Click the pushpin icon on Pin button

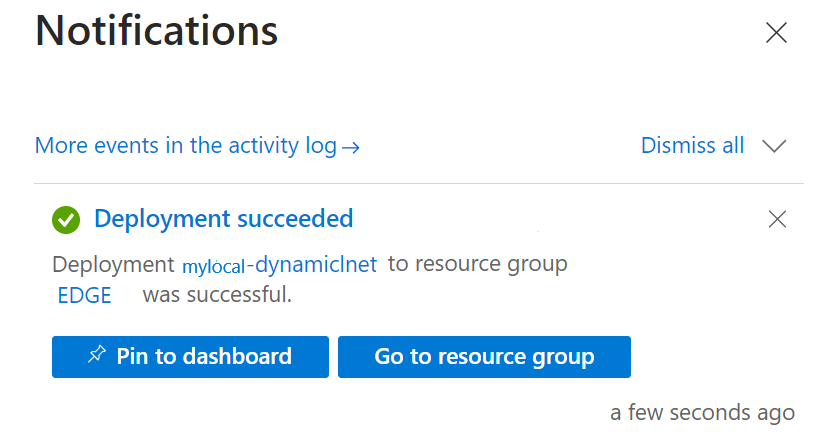97,355
